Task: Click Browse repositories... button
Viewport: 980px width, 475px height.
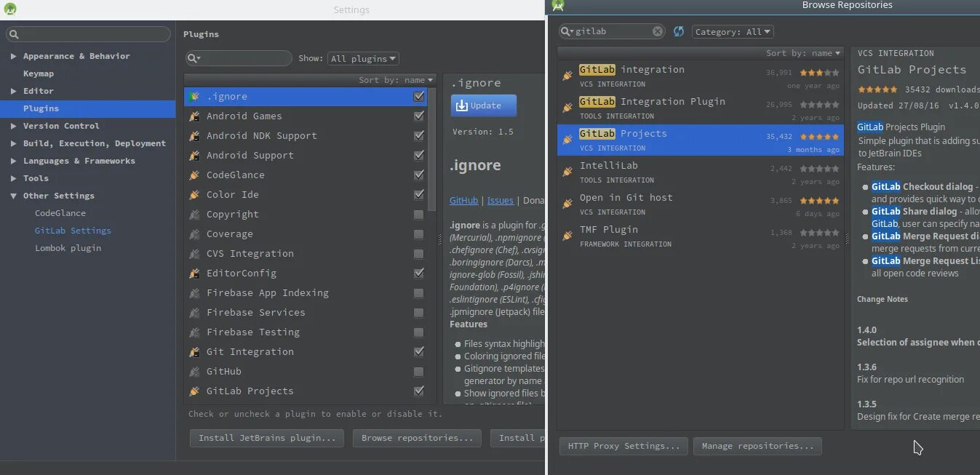Action: [x=417, y=438]
